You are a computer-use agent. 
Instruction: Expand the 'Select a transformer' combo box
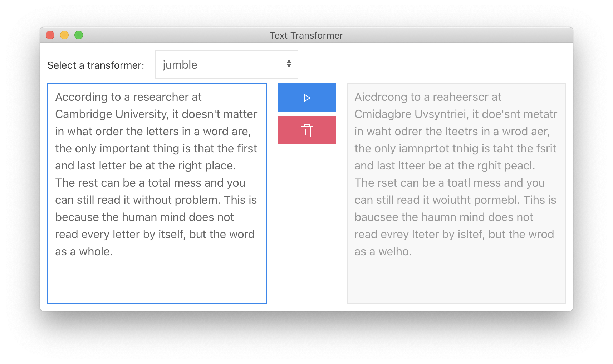[x=226, y=64]
